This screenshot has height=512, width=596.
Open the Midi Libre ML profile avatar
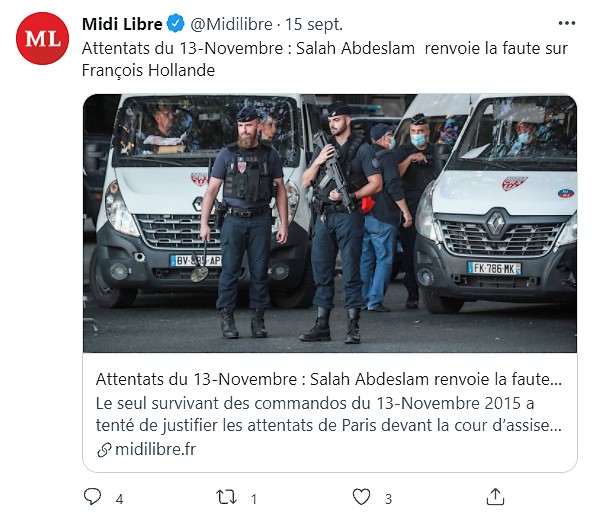pyautogui.click(x=42, y=38)
